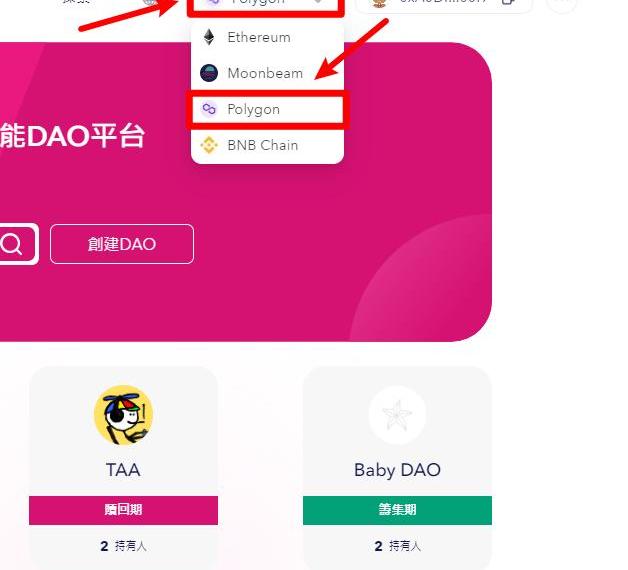
Task: Click the green 籌集期 status badge
Action: click(x=397, y=510)
